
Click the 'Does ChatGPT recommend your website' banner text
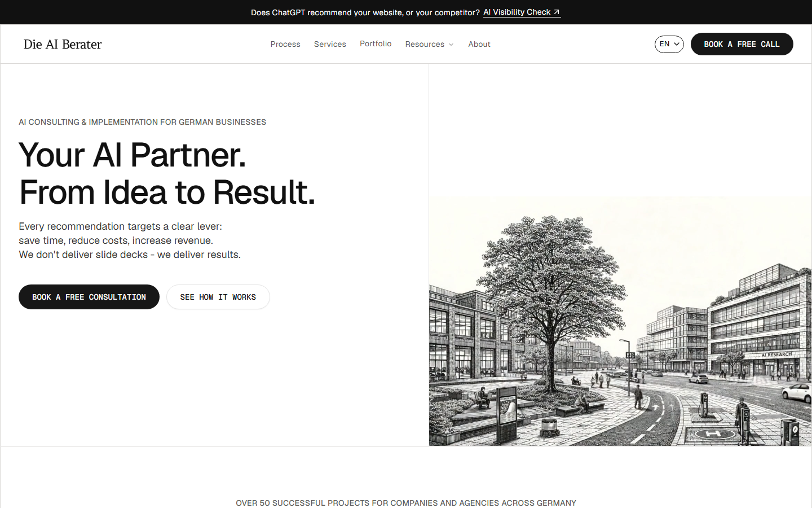[x=365, y=12]
